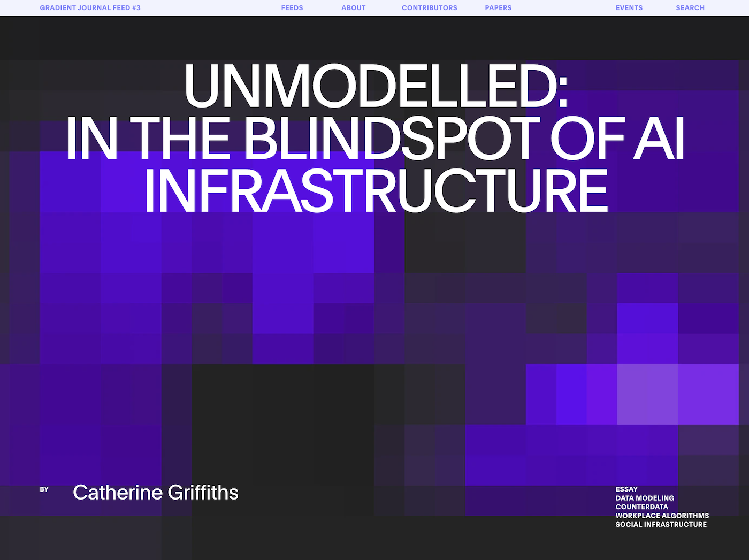Select the Social Infrastructure tag
The image size is (749, 560).
[661, 525]
